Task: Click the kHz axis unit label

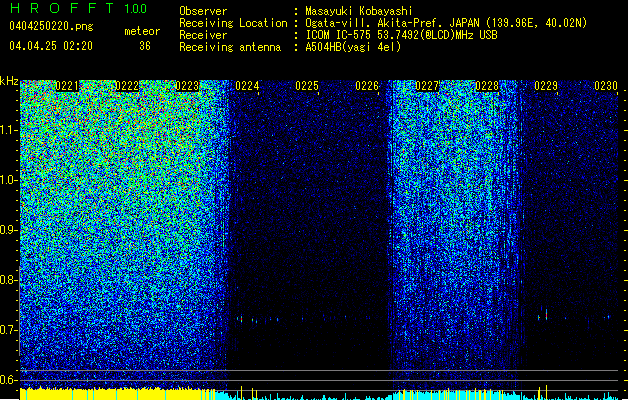Action: pos(9,81)
